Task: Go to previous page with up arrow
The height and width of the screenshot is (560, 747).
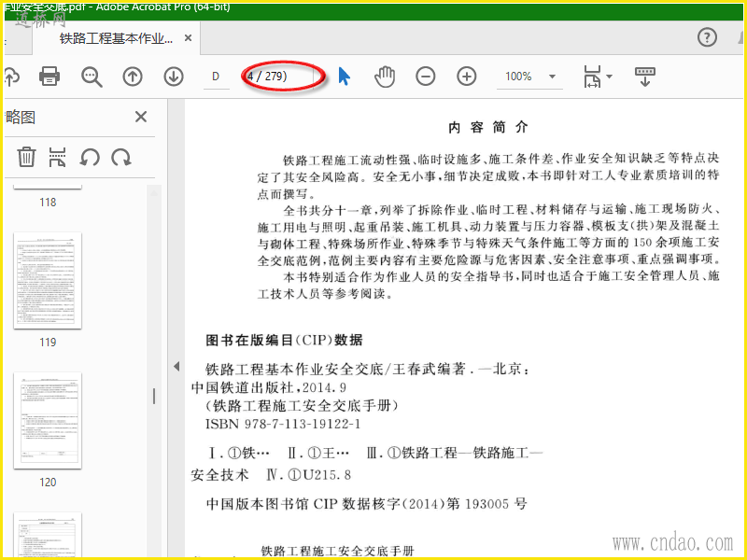Action: point(133,77)
